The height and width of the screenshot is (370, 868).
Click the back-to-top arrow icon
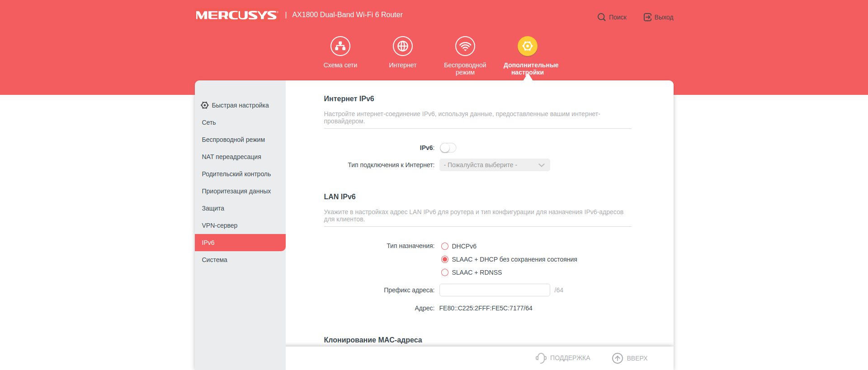(617, 358)
